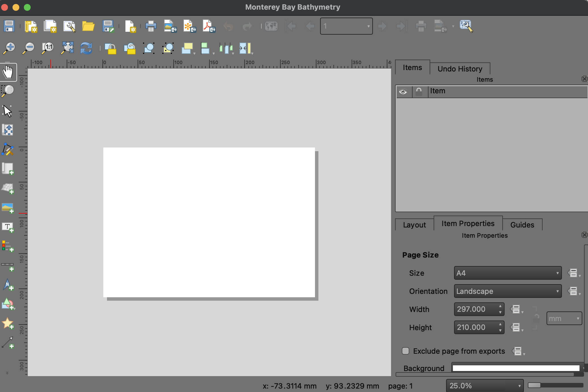Switch to the Layout tab
This screenshot has width=588, height=392.
[414, 225]
